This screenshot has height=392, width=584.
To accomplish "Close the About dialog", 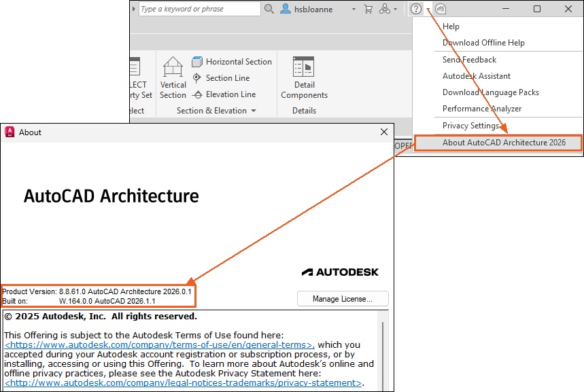I will (384, 132).
